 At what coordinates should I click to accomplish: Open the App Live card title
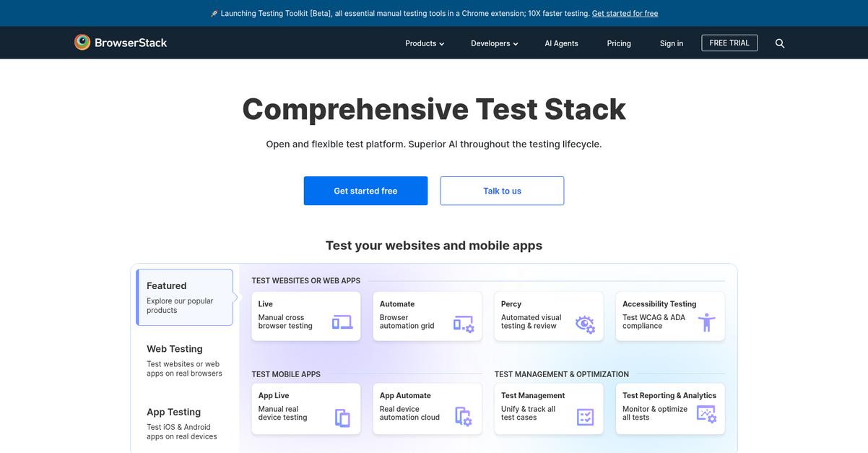coord(274,395)
